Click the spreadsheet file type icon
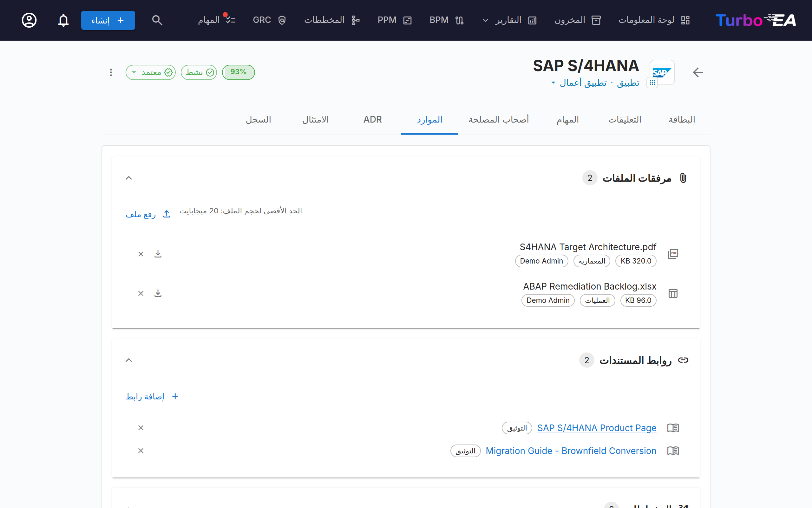Image resolution: width=812 pixels, height=508 pixels. coord(673,293)
